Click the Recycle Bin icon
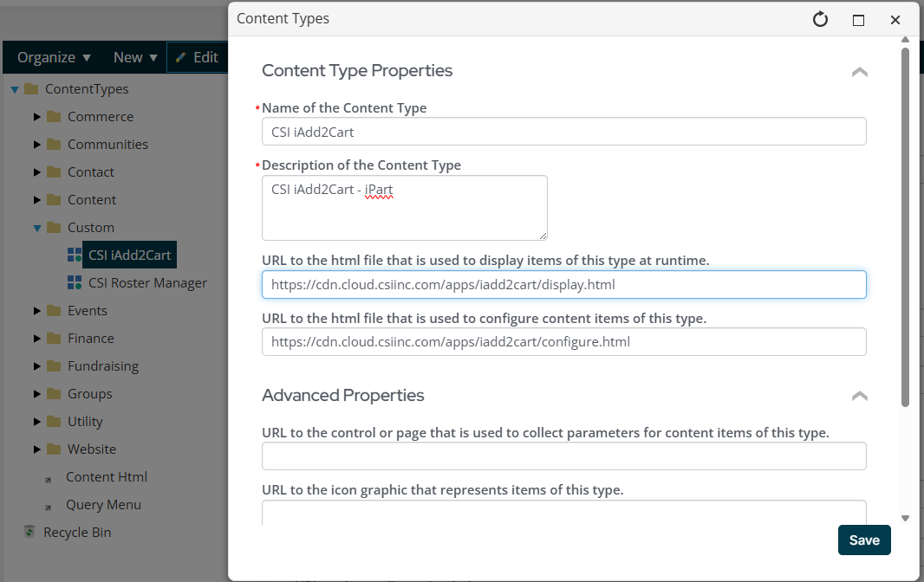The height and width of the screenshot is (582, 924). tap(29, 532)
